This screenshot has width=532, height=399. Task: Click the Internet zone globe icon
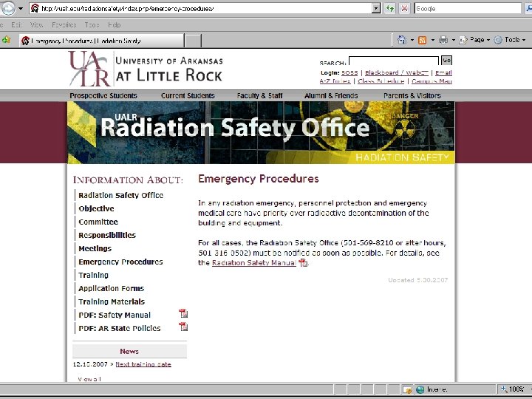(x=420, y=389)
